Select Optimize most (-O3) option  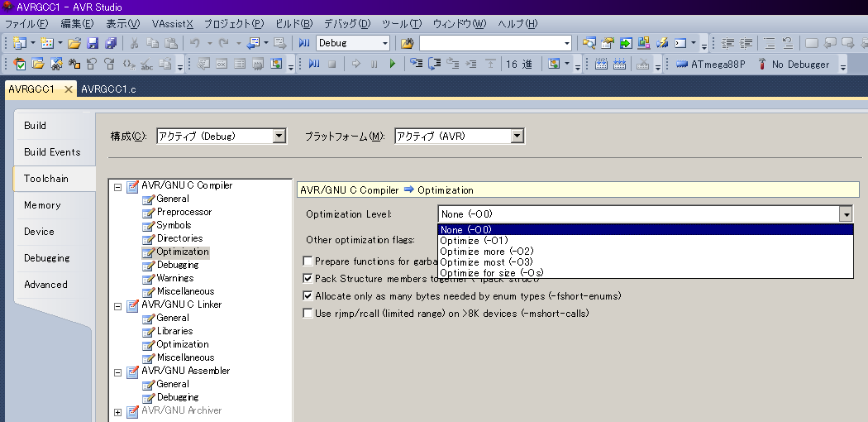pos(645,262)
